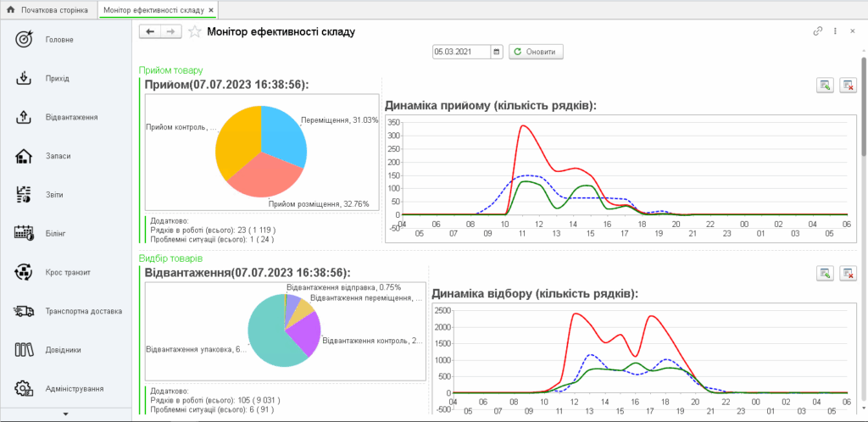Screen dimensions: 868x422
Task: Click the copy link icon
Action: (818, 31)
